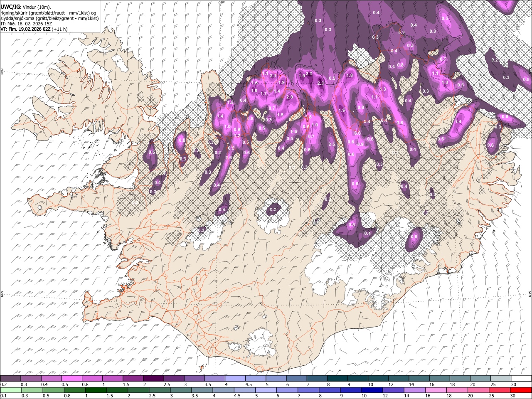The height and width of the screenshot is (399, 532).
Task: Click the '0.1' label on bottom legend row
Action: 4,396
